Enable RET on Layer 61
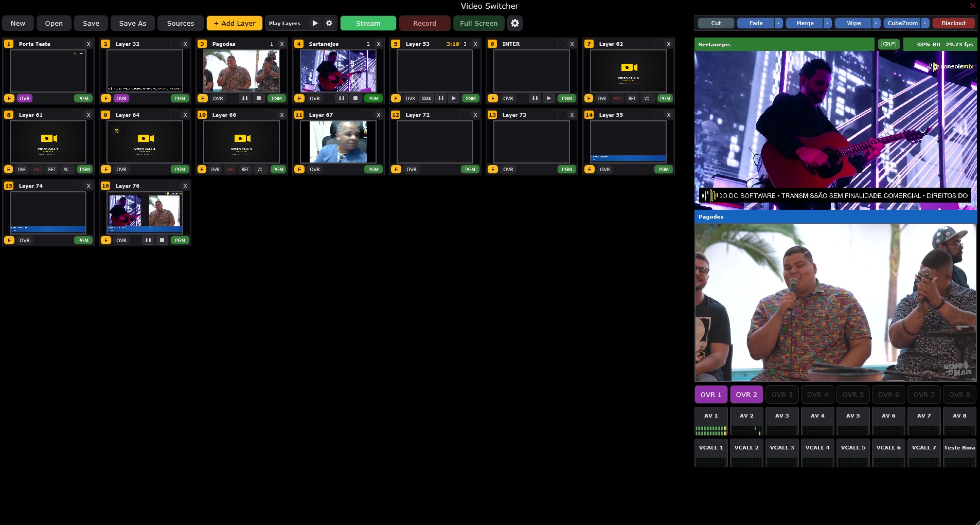The image size is (980, 525). coord(52,169)
